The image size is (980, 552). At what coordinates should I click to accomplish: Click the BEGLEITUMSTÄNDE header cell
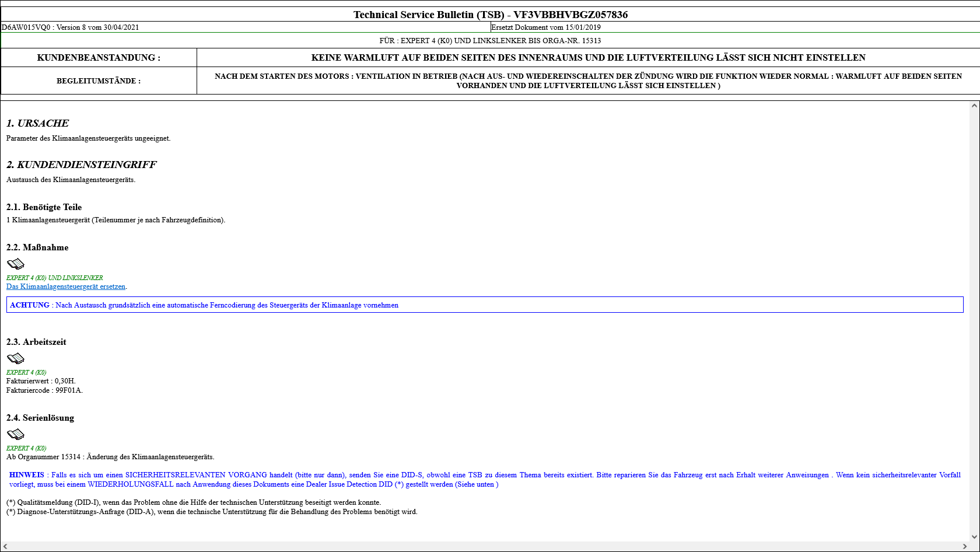[x=99, y=81]
